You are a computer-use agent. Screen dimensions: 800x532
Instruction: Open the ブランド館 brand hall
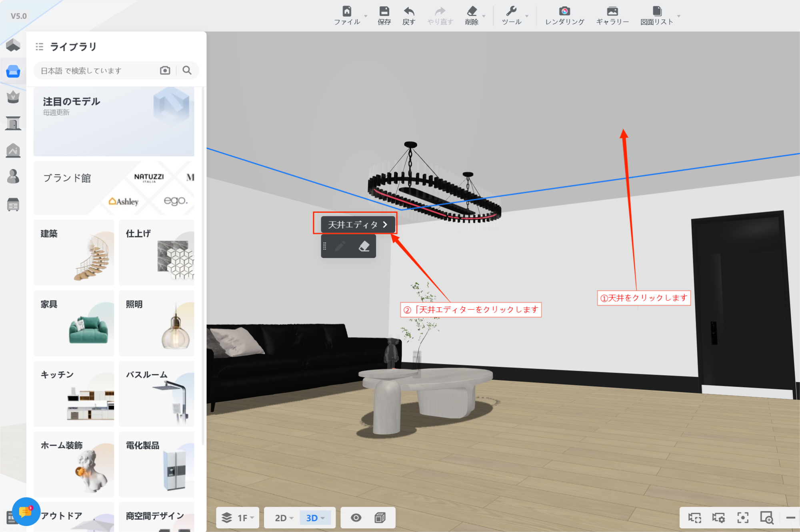[114, 188]
